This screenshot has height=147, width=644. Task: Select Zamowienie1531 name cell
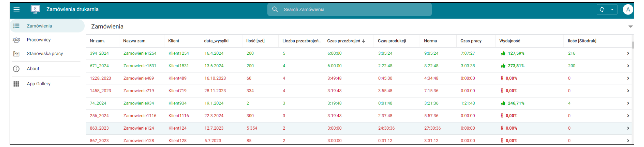[140, 66]
